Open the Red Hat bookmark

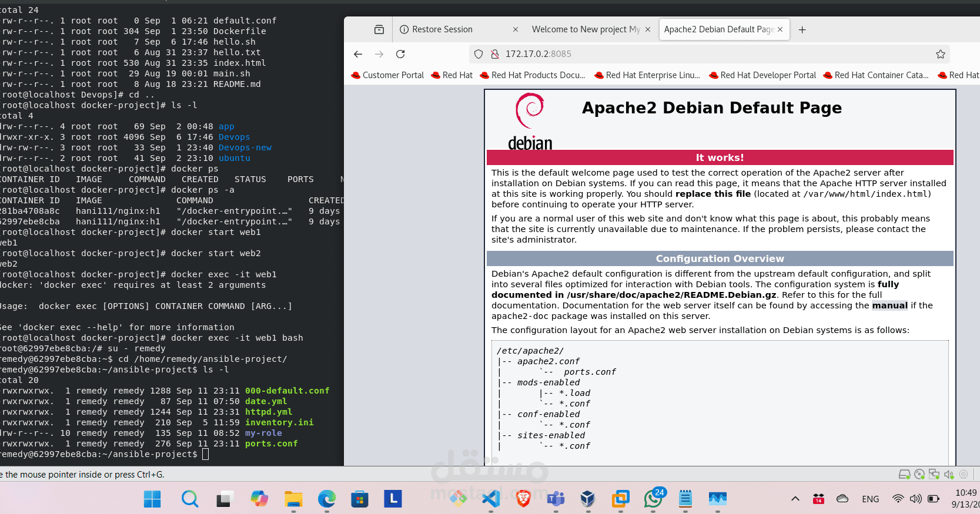tap(451, 75)
